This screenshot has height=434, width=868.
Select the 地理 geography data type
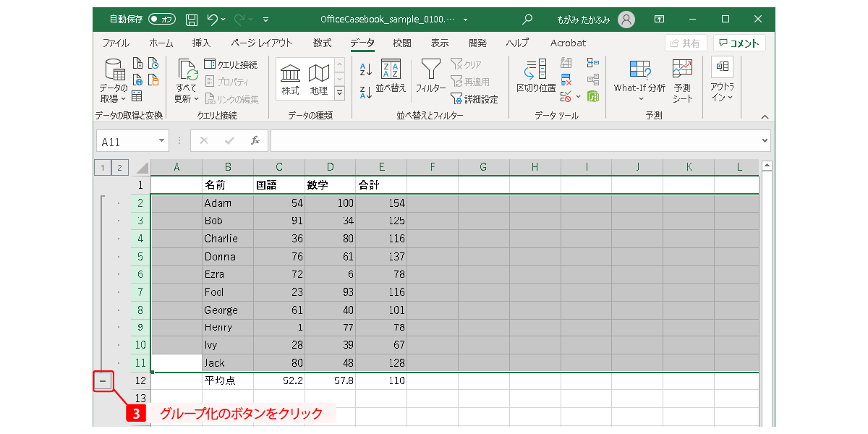pyautogui.click(x=318, y=79)
